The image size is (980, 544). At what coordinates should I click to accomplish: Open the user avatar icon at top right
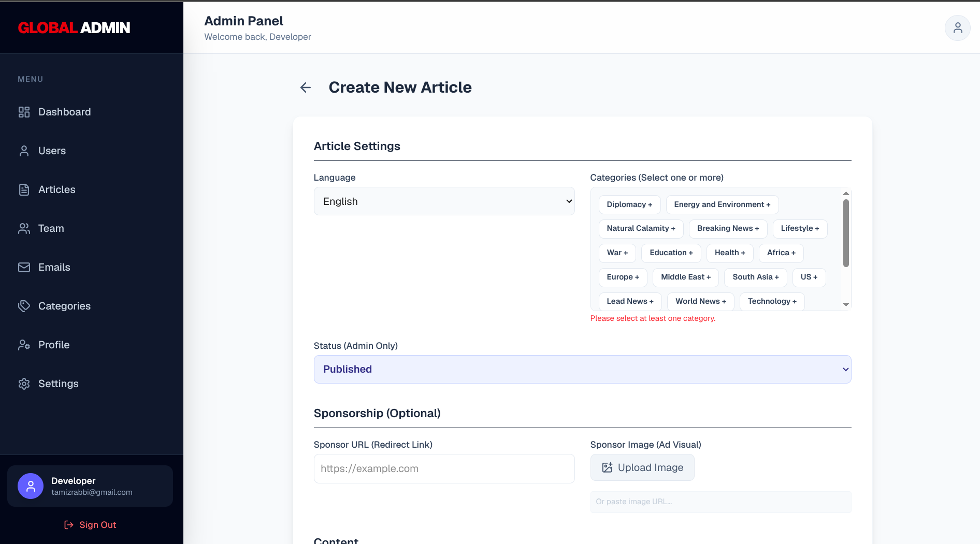(x=957, y=27)
